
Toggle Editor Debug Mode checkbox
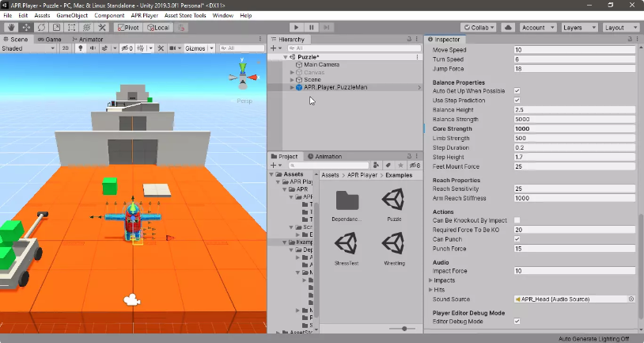point(517,322)
